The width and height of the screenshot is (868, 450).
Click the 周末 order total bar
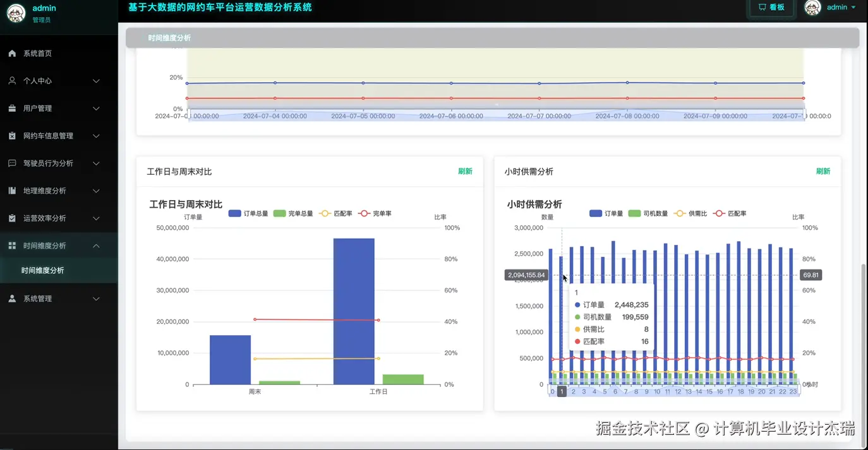230,360
